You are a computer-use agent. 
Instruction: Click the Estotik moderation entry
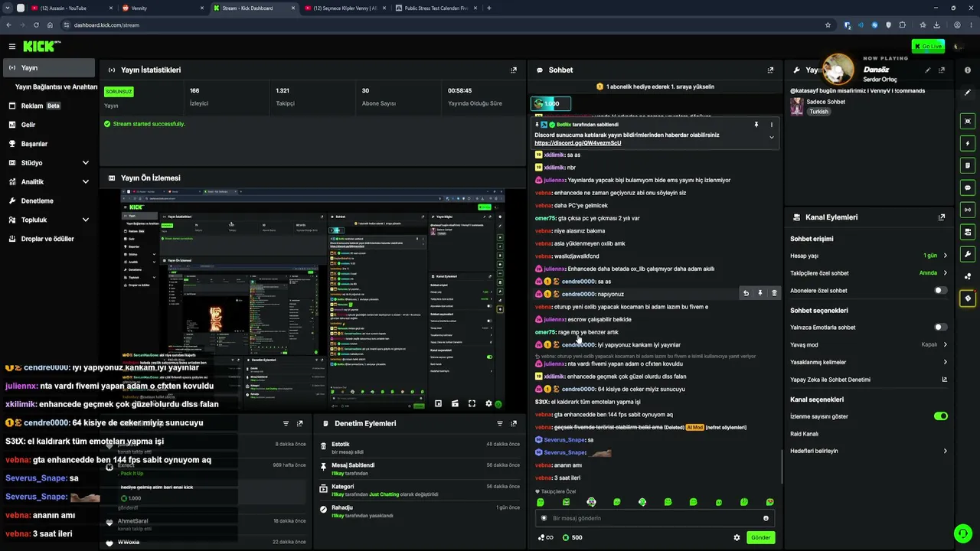(420, 448)
